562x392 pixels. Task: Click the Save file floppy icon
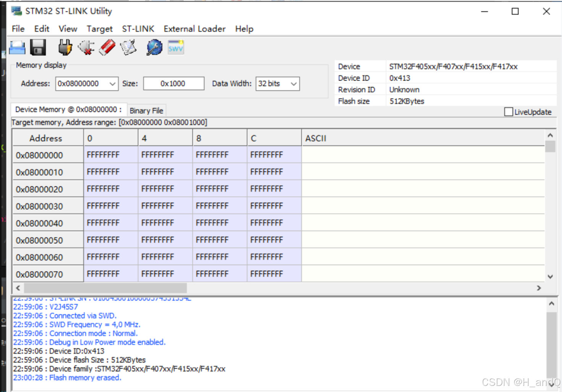point(38,48)
